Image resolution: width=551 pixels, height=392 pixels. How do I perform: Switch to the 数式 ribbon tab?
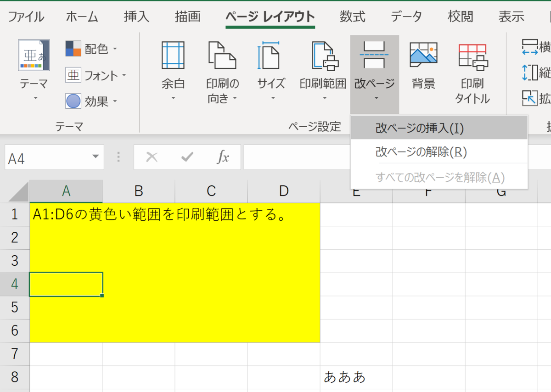click(352, 16)
